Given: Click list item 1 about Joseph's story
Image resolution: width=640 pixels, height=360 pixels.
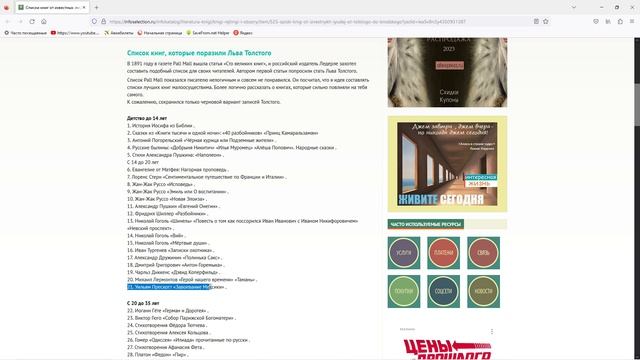Looking at the screenshot, I should 160,126.
